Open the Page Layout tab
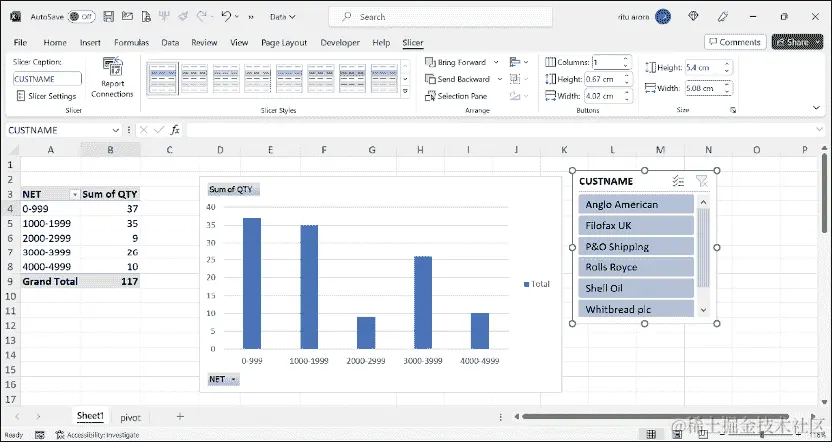The image size is (832, 442). [284, 42]
